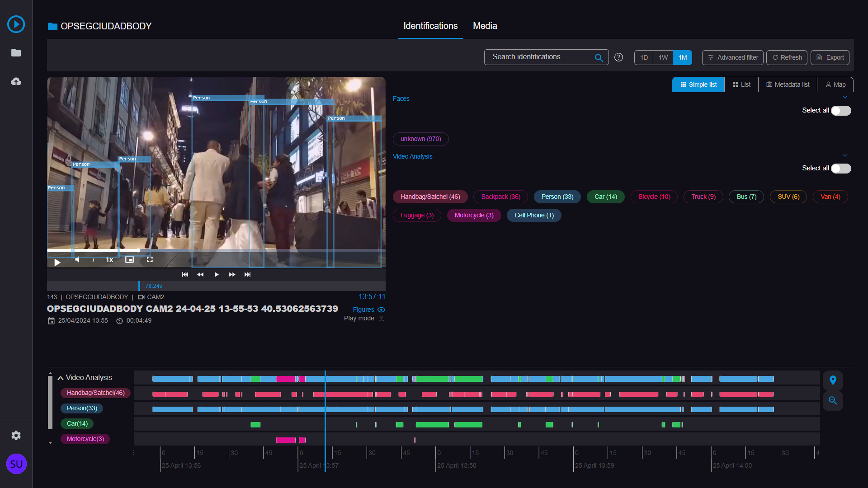Image resolution: width=868 pixels, height=488 pixels.
Task: Collapse the Faces section chevron
Action: [845, 98]
